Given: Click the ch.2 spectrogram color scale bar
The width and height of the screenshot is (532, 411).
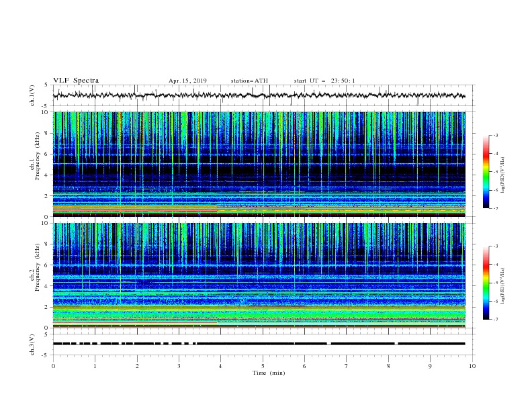Looking at the screenshot, I should pos(486,283).
